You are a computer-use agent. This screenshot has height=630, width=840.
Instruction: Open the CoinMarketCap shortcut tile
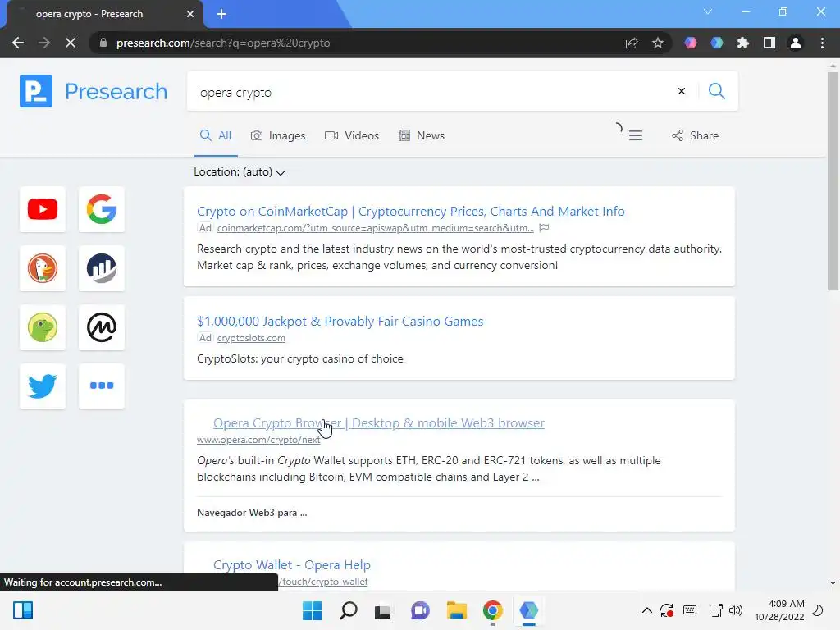(101, 327)
